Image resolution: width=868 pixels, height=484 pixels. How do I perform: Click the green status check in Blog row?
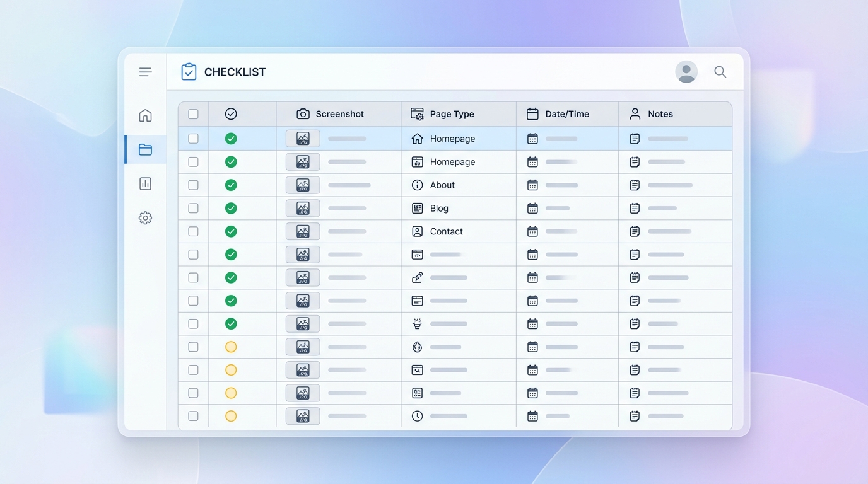[231, 208]
